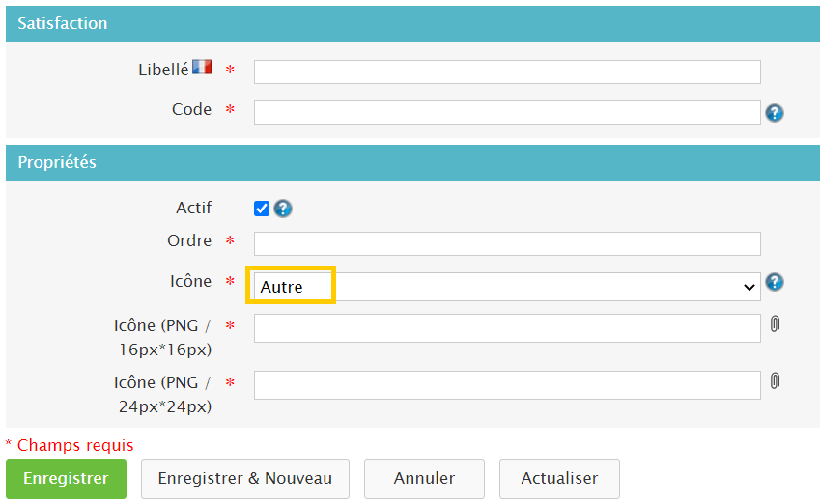
Task: Collapse the Propriétés section header
Action: pyautogui.click(x=412, y=162)
